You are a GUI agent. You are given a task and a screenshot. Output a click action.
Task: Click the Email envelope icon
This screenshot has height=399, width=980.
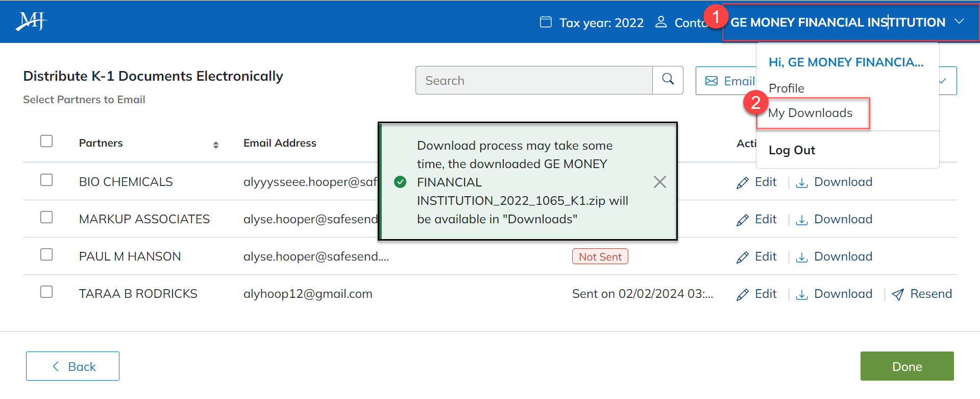(x=711, y=81)
